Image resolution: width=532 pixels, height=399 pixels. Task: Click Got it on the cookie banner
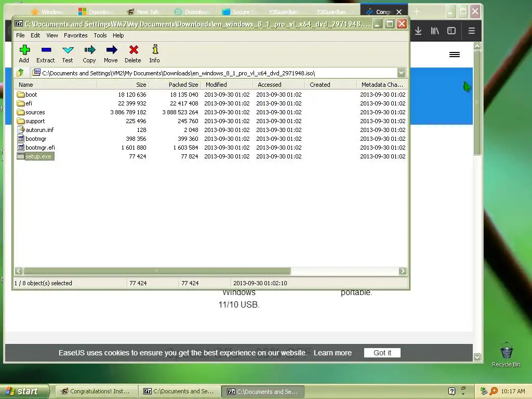pyautogui.click(x=382, y=353)
